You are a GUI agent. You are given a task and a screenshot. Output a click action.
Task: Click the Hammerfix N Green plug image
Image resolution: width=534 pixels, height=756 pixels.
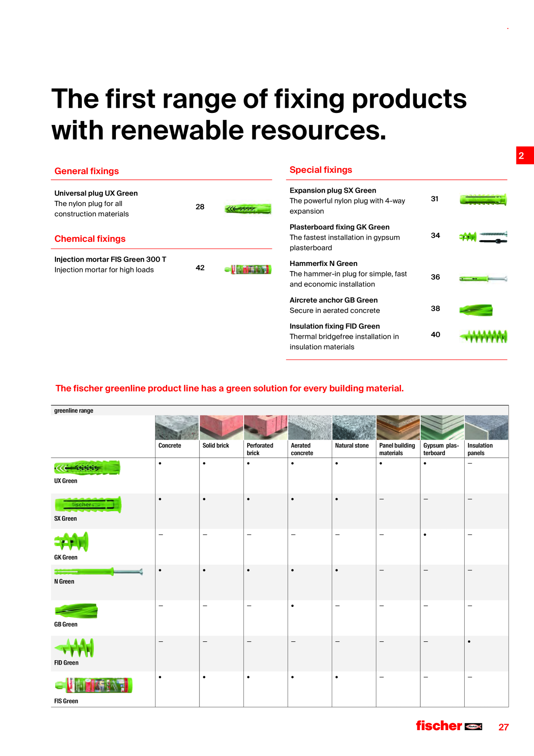click(x=483, y=278)
